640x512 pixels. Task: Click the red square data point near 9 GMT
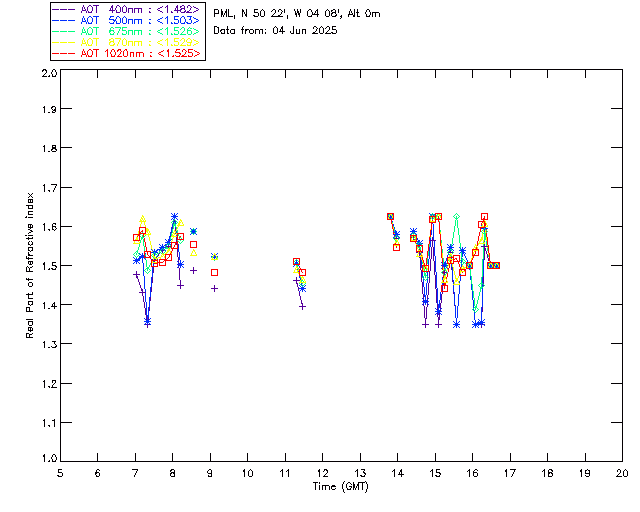point(214,272)
